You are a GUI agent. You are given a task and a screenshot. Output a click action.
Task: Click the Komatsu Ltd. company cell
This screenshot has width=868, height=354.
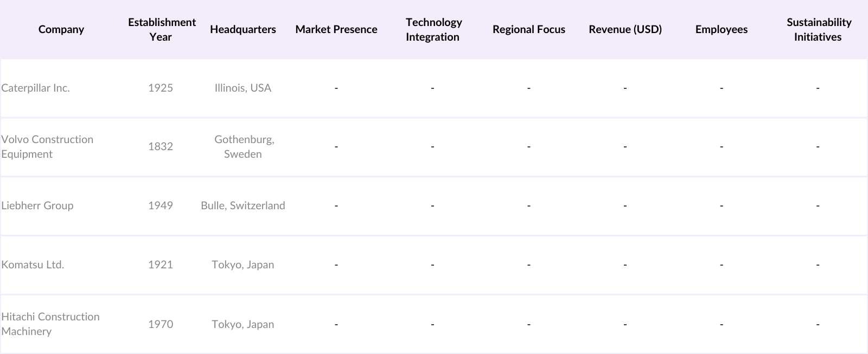click(33, 265)
